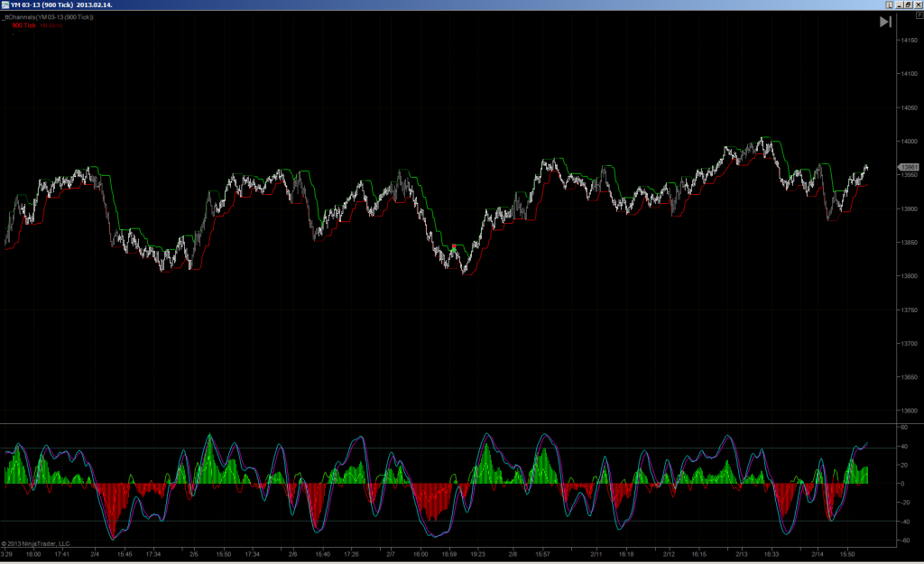Click the 13800 price axis label
The height and width of the screenshot is (564, 924).
click(x=910, y=276)
